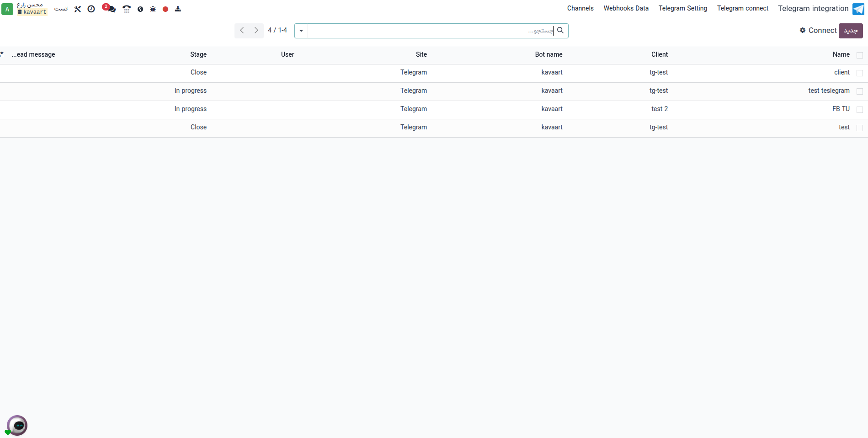The height and width of the screenshot is (438, 868).
Task: Open the chatbot assistant bubble
Action: click(x=17, y=425)
